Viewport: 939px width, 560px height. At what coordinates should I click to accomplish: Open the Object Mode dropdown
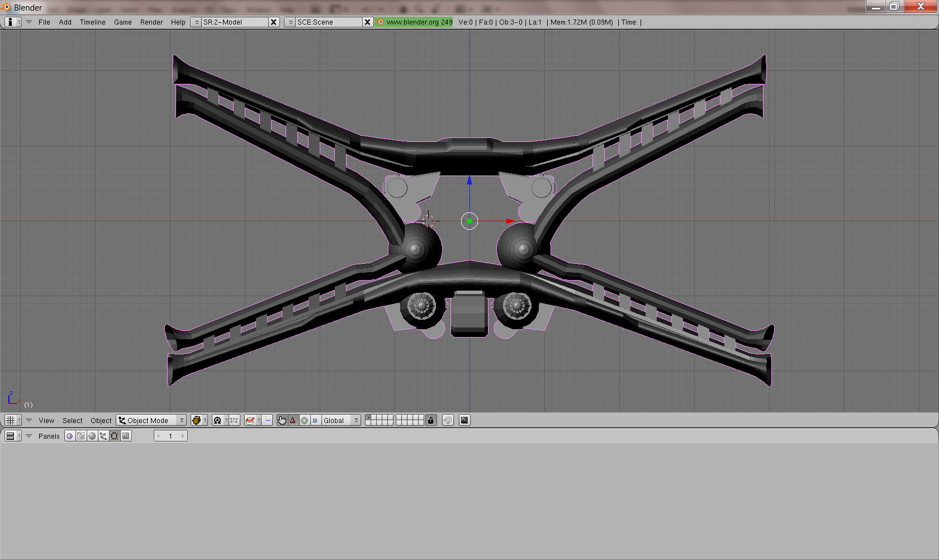click(151, 420)
